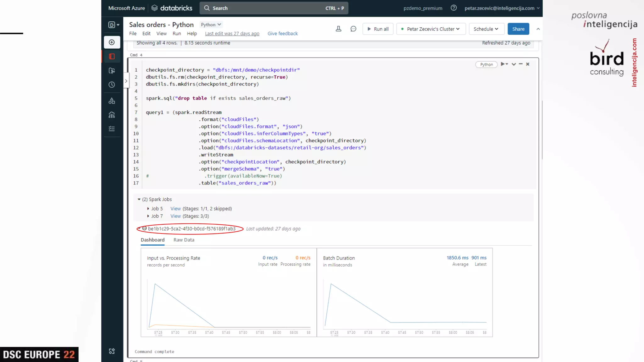The image size is (644, 362).
Task: Open the Compute cluster icon in sidebar
Action: click(112, 115)
